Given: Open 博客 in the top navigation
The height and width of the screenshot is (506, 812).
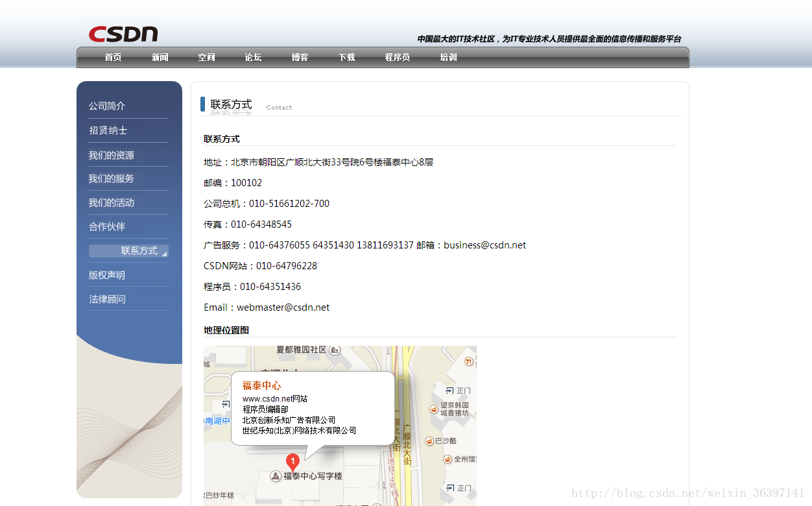Looking at the screenshot, I should 300,57.
